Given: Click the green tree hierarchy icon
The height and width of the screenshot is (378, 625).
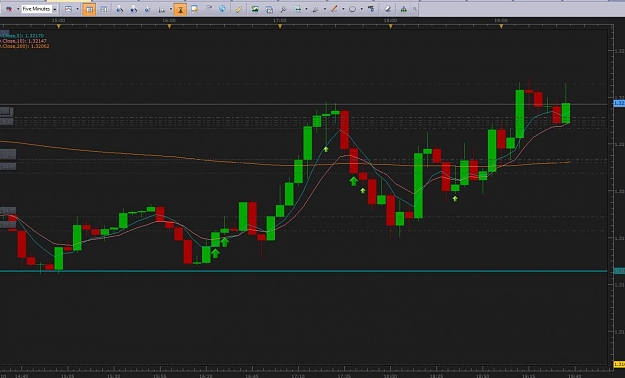Looking at the screenshot, I should (x=403, y=9).
